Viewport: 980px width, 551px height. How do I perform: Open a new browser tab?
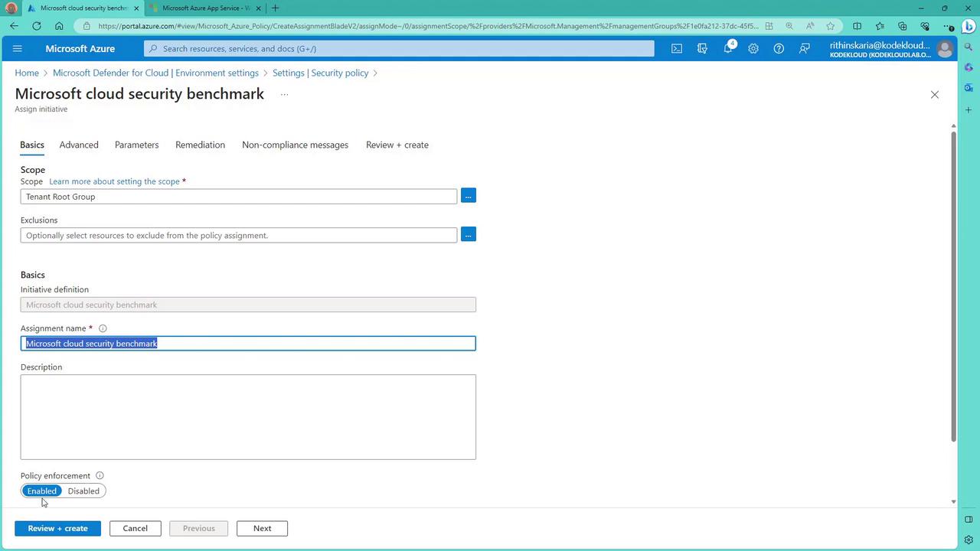tap(275, 8)
